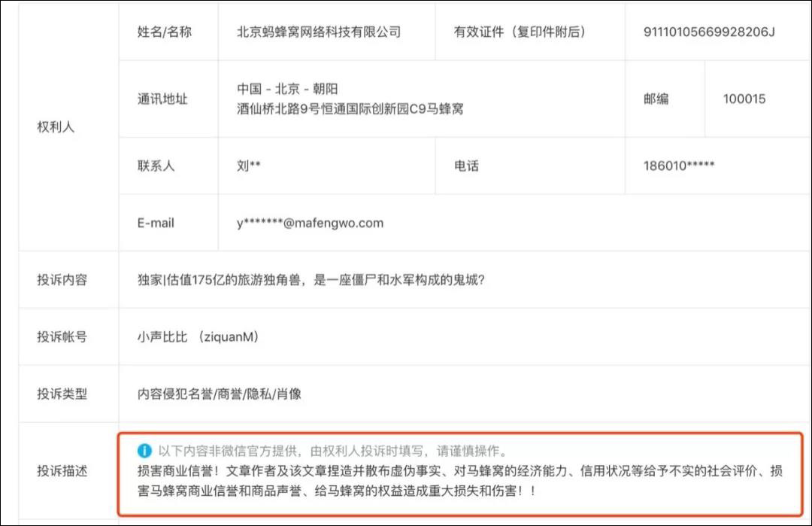
Task: Select the company name 北京蚂蜂窝网络科技有限公司
Action: click(319, 32)
